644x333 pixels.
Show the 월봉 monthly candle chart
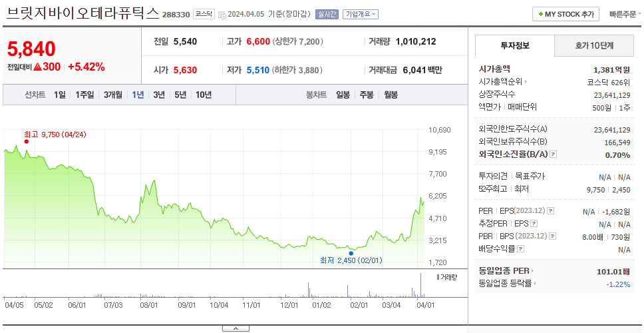(x=391, y=95)
